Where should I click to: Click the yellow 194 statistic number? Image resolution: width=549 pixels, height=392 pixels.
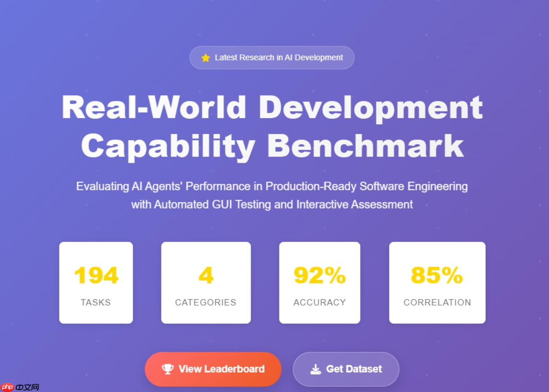(x=96, y=275)
